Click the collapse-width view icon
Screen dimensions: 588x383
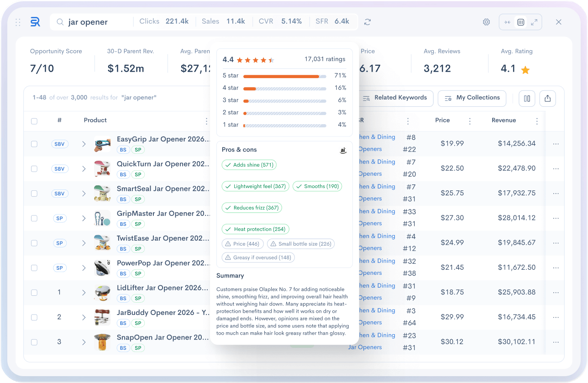[507, 22]
